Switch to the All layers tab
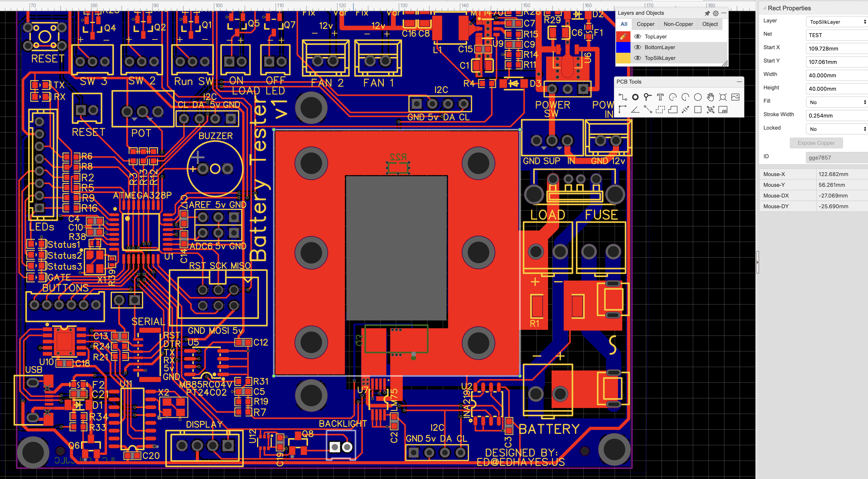The image size is (868, 479). 624,24
